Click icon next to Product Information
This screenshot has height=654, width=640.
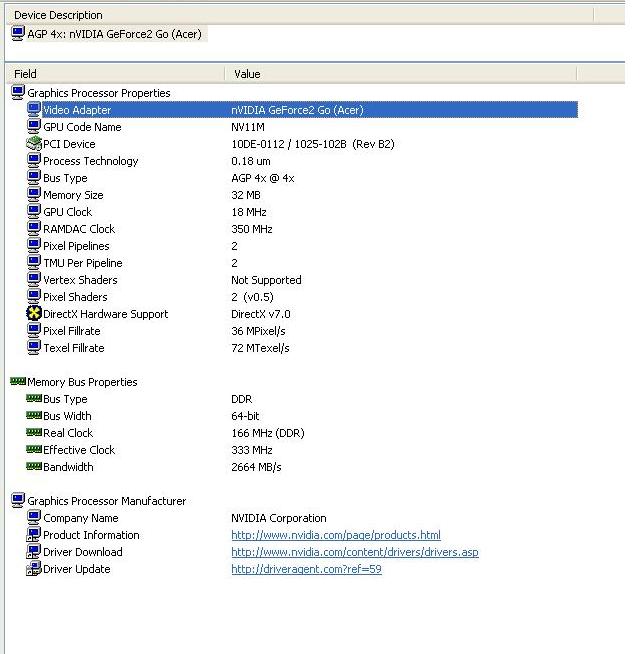[34, 534]
